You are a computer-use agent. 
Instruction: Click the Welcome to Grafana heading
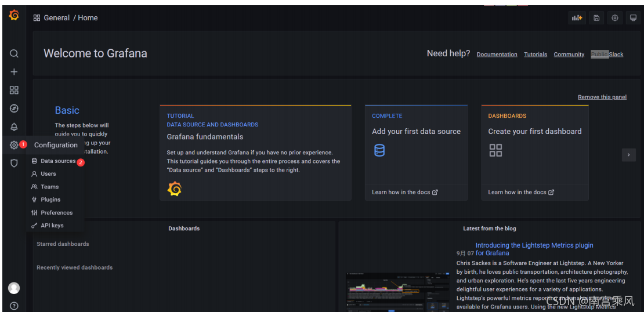[95, 53]
